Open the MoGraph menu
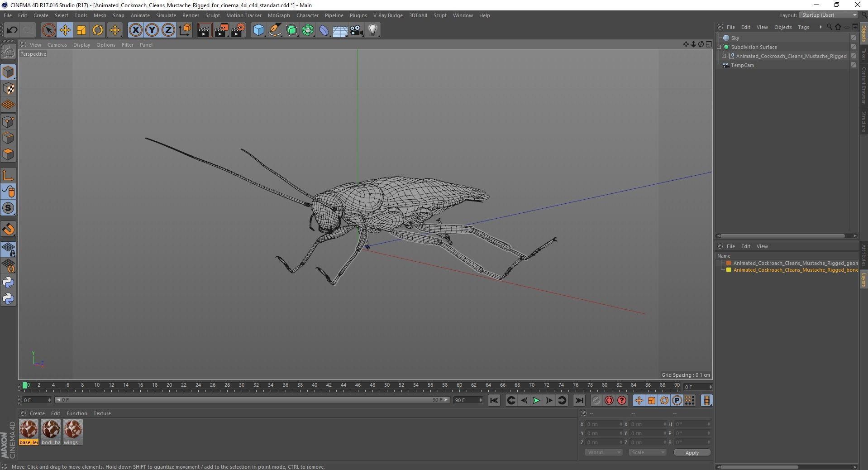The width and height of the screenshot is (868, 470). tap(279, 15)
